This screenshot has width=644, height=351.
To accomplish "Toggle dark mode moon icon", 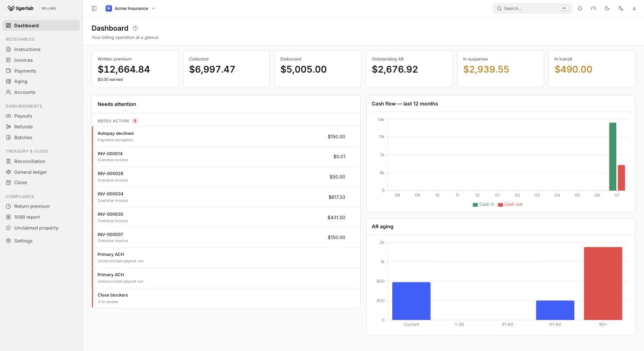I will 607,8.
